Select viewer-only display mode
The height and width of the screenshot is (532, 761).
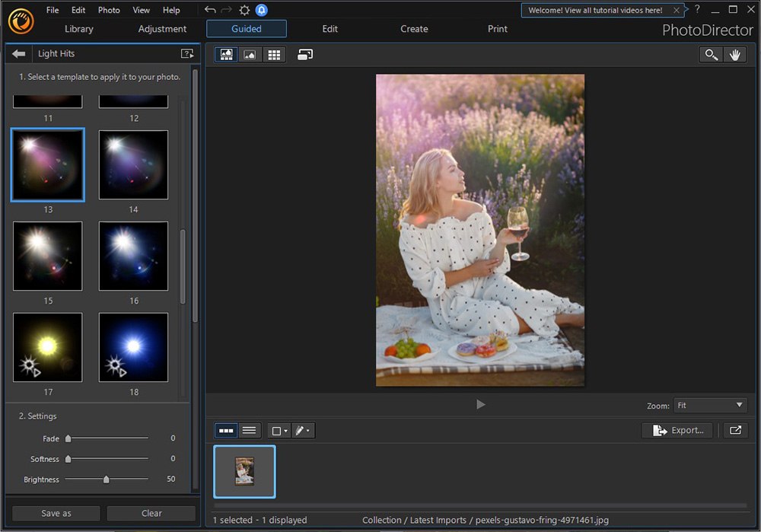point(250,54)
